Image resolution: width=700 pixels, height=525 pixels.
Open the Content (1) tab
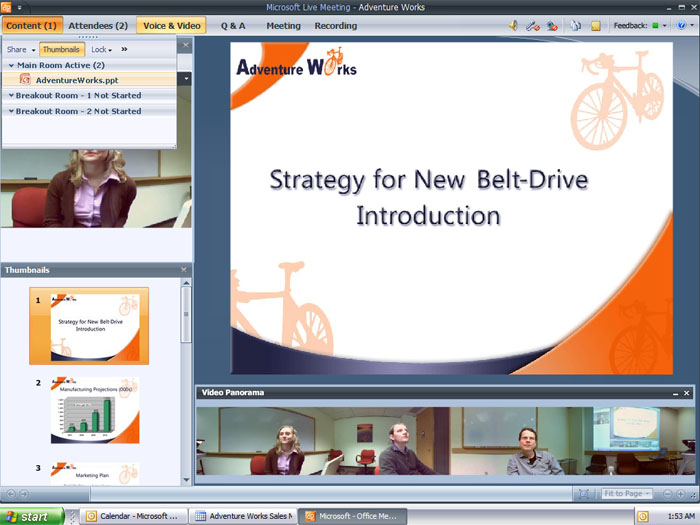(31, 25)
